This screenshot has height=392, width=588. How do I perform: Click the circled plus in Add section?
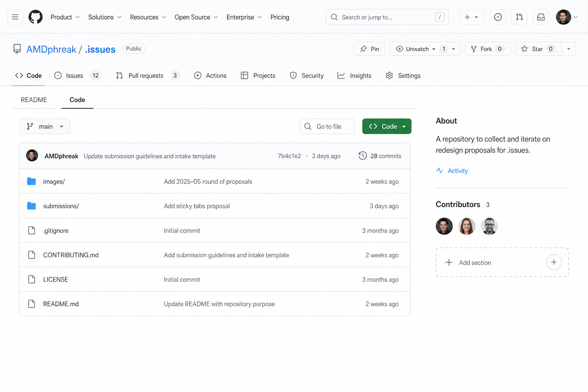554,262
